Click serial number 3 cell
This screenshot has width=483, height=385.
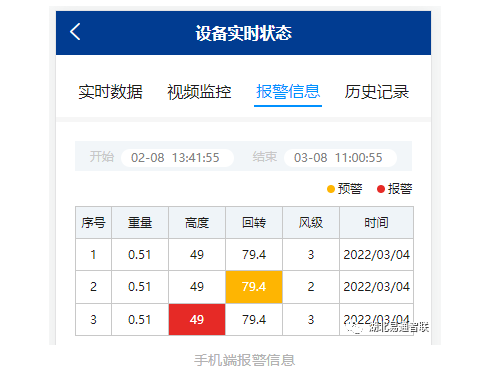click(93, 319)
